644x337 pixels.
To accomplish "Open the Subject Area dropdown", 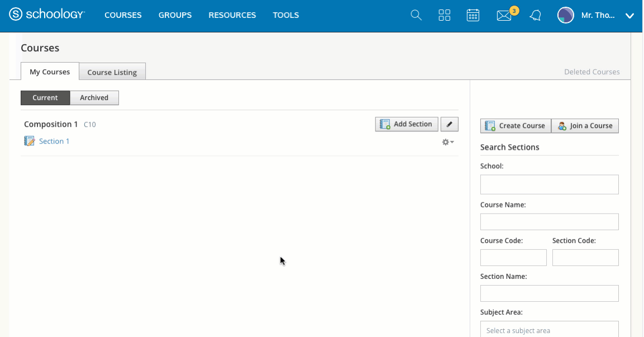I will click(x=549, y=330).
